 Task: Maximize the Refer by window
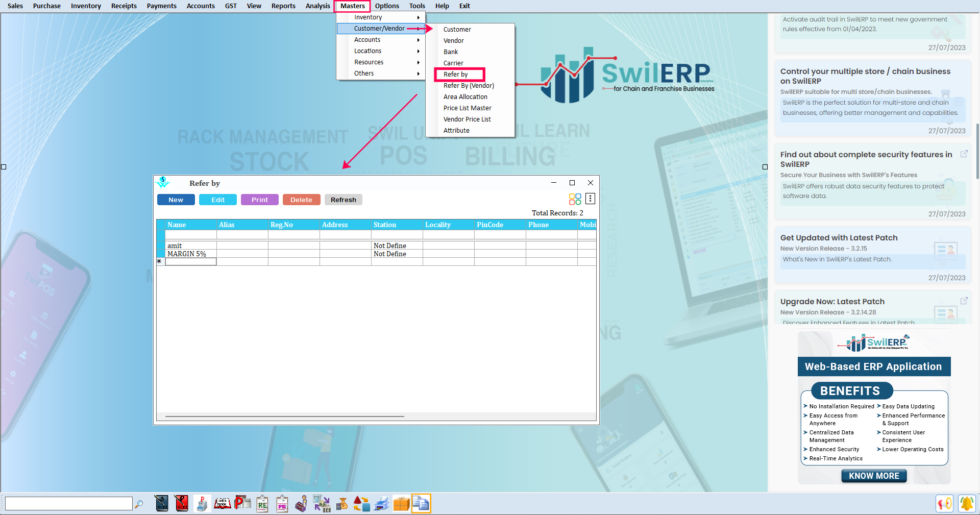pyautogui.click(x=572, y=183)
